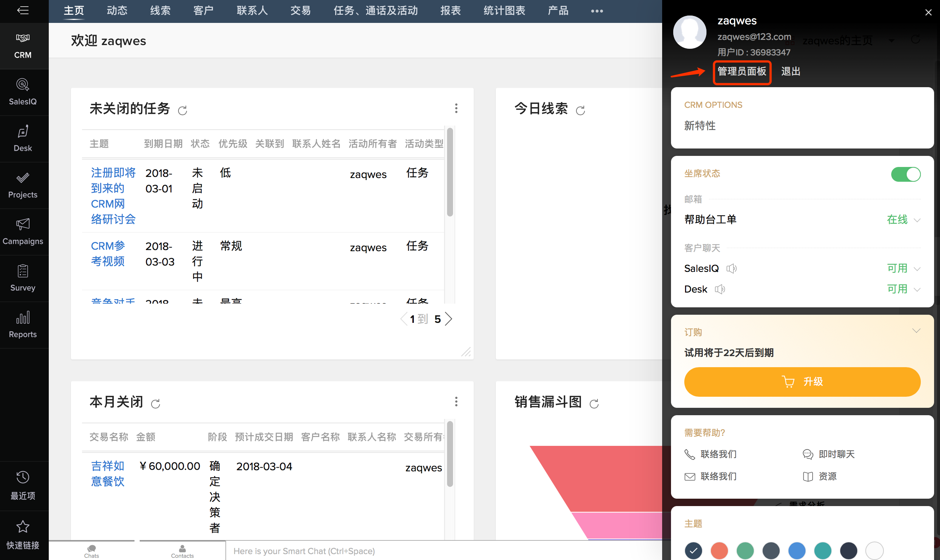Image resolution: width=940 pixels, height=560 pixels.
Task: Collapse the left sidebar hamburger toggle
Action: coord(23,10)
